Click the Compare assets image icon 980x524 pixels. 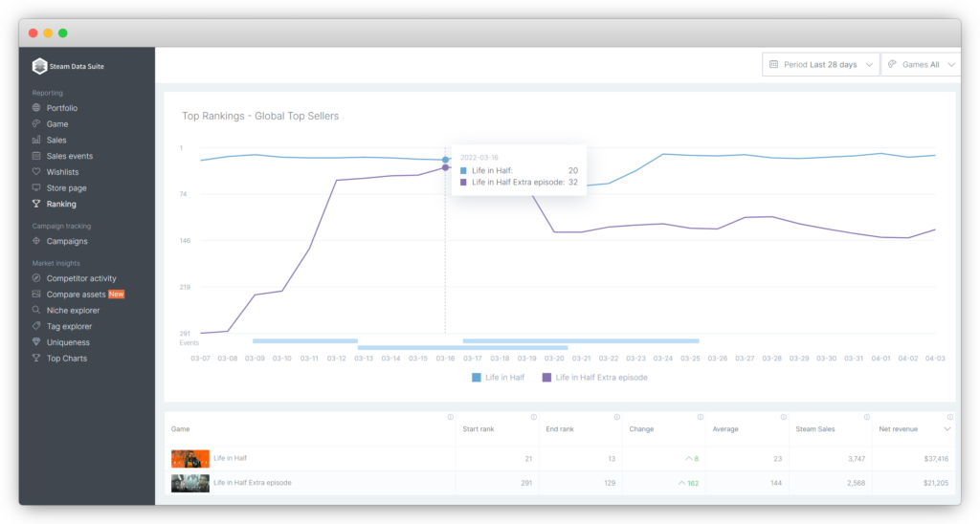(x=36, y=294)
